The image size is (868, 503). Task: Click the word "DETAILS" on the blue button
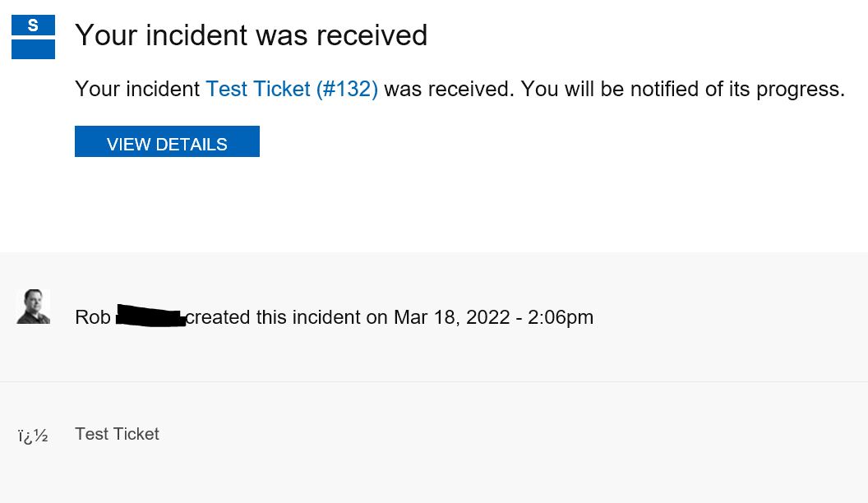pyautogui.click(x=190, y=145)
